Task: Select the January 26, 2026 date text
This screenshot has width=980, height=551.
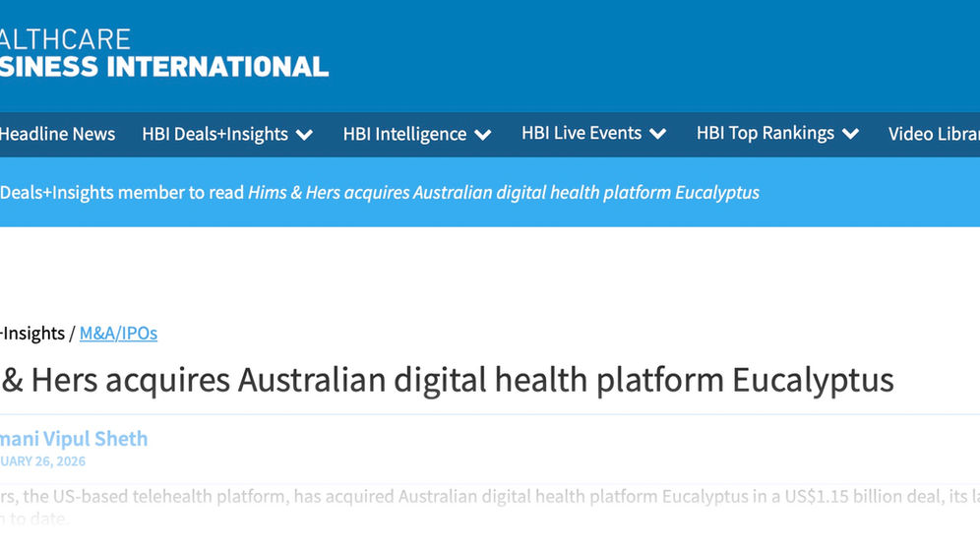Action: pyautogui.click(x=42, y=461)
